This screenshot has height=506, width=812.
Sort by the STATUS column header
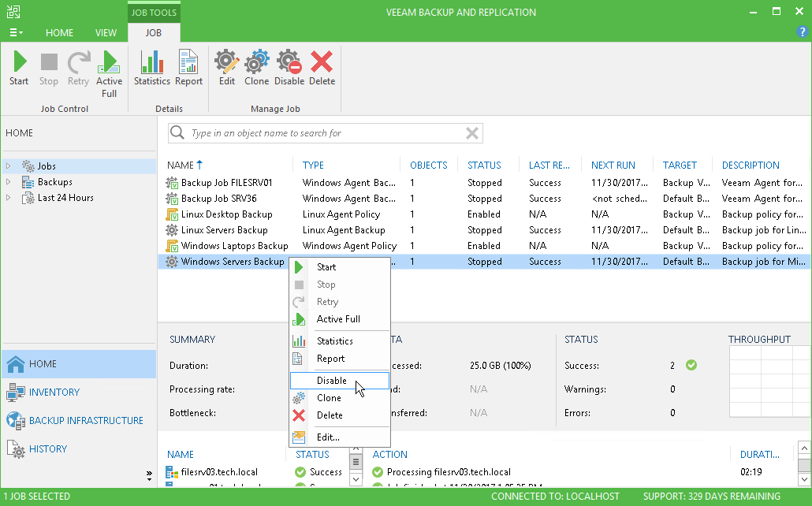pyautogui.click(x=484, y=166)
